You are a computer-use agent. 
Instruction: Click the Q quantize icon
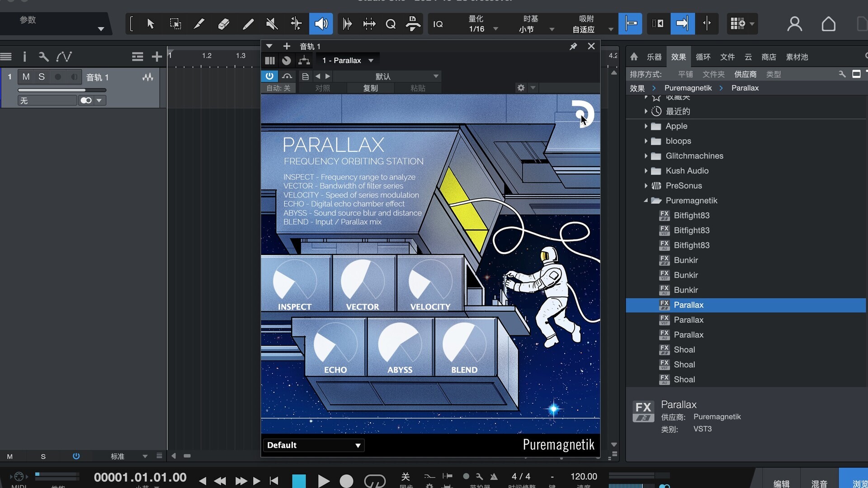(391, 23)
